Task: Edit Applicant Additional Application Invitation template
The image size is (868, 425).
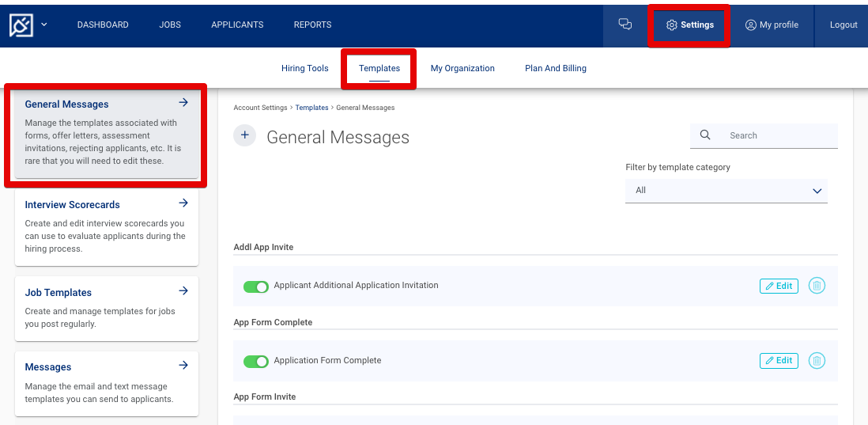Action: [x=779, y=286]
